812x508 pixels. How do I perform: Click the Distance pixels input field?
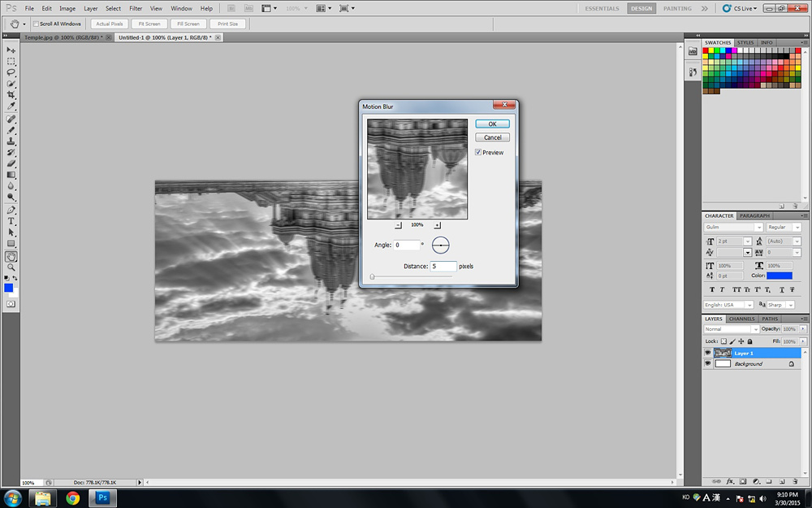[443, 266]
